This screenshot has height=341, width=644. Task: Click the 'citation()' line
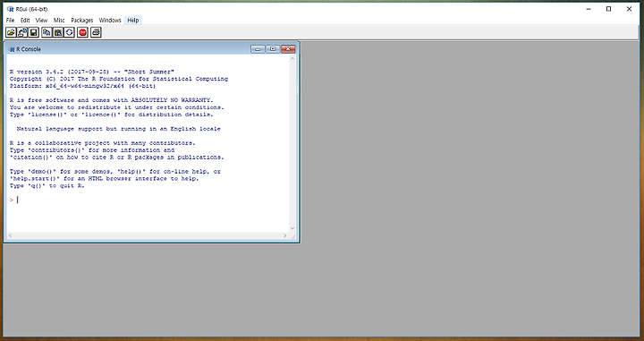[x=117, y=158]
